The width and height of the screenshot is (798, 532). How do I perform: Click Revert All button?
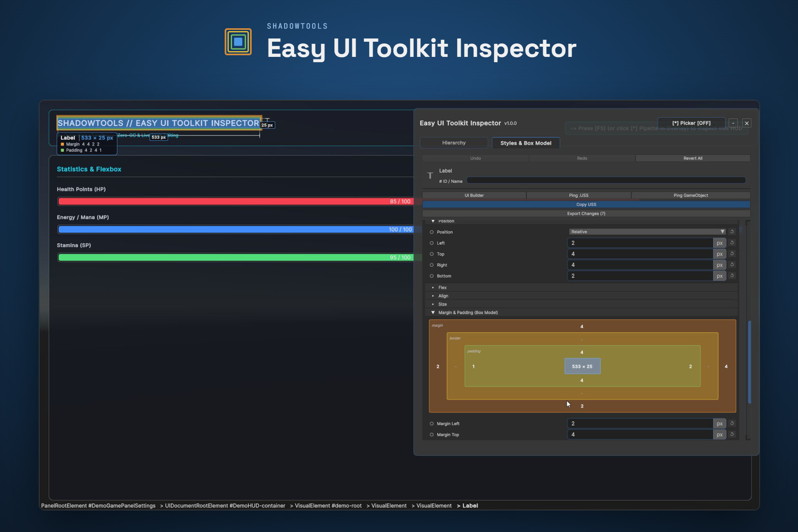tap(693, 158)
